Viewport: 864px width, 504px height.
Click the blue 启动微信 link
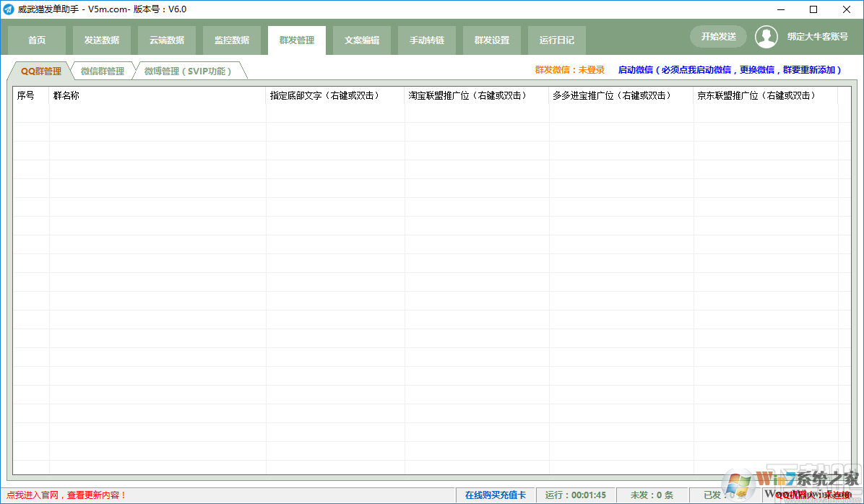coord(730,70)
